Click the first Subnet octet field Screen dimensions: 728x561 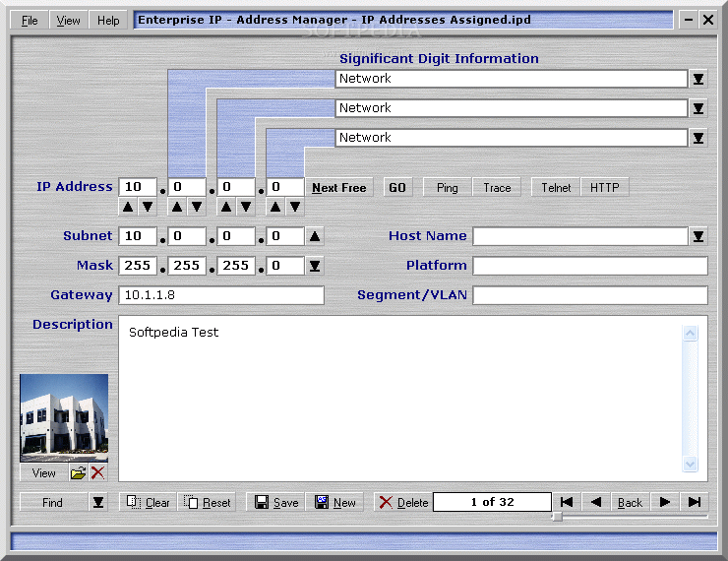click(x=138, y=236)
